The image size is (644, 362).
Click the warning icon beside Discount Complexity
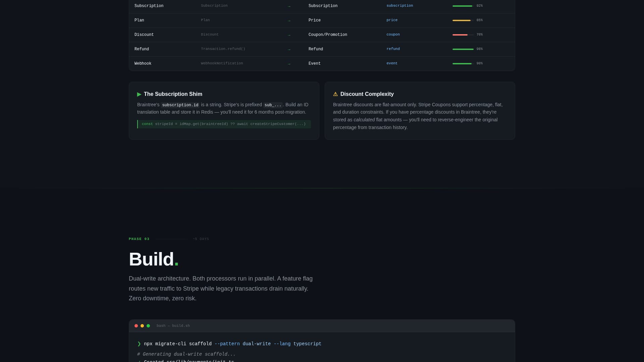coord(335,94)
